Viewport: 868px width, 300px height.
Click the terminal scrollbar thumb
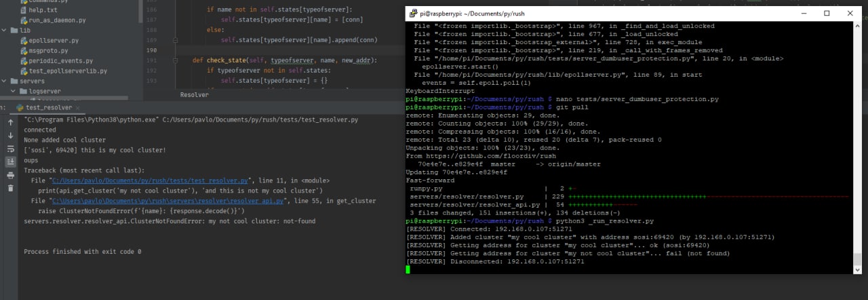tap(857, 259)
